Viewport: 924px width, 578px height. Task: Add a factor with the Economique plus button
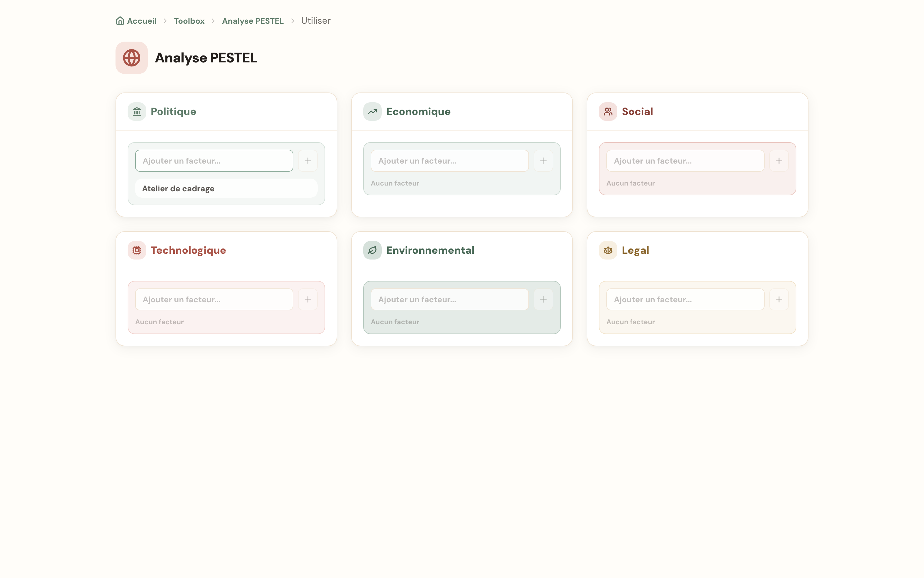[x=543, y=161]
